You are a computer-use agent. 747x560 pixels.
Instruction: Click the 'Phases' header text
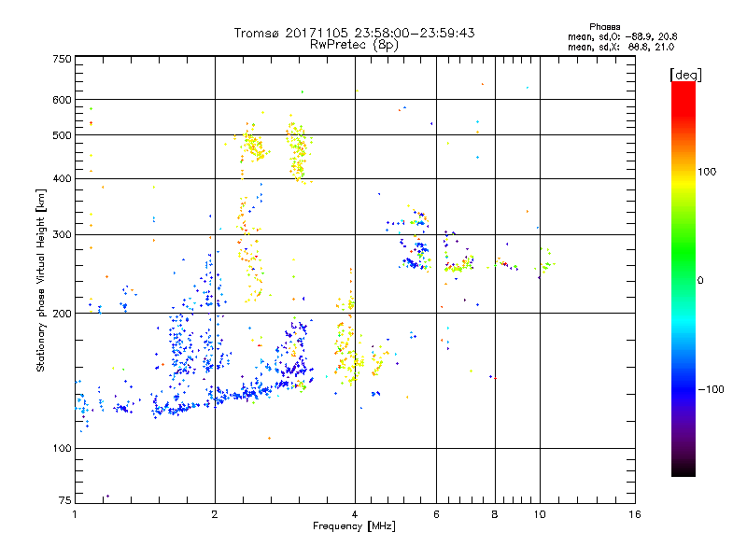[605, 27]
